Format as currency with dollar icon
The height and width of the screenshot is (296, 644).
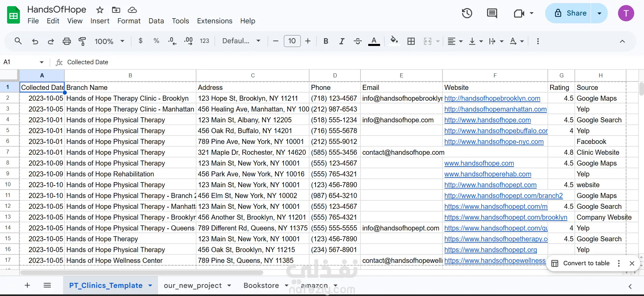140,41
